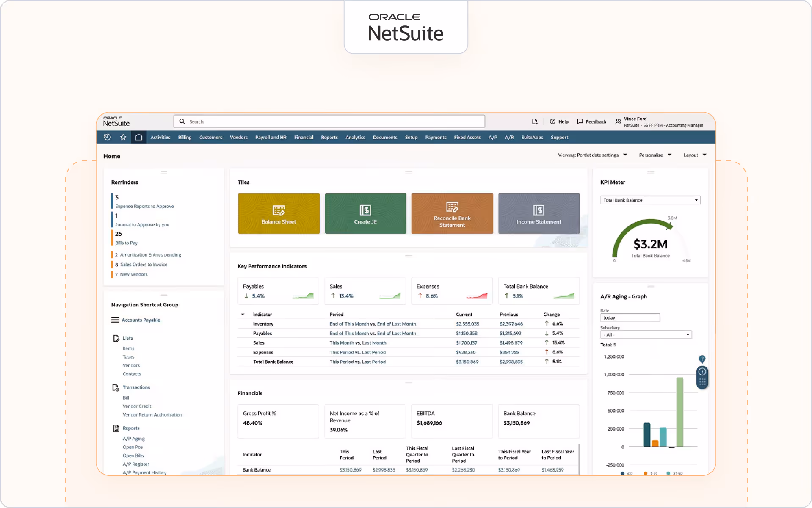Click the A/R Aging Date field
This screenshot has height=508, width=812.
tap(630, 318)
